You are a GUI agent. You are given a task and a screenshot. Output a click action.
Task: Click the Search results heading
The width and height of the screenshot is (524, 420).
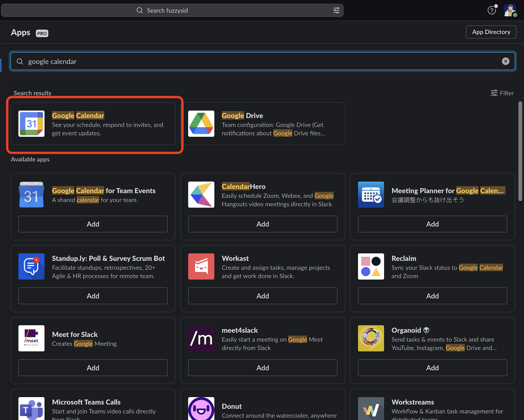point(32,93)
